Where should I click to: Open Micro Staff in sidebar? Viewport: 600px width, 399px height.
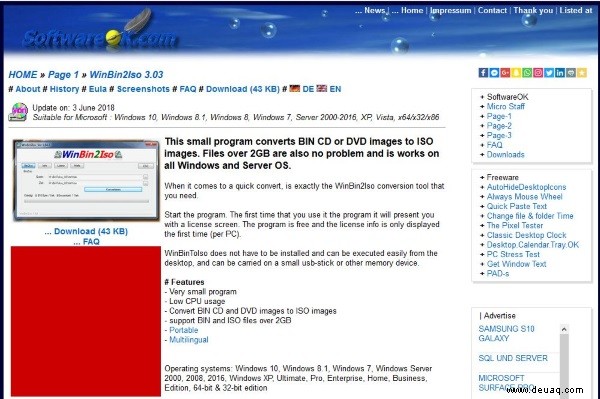click(x=505, y=107)
